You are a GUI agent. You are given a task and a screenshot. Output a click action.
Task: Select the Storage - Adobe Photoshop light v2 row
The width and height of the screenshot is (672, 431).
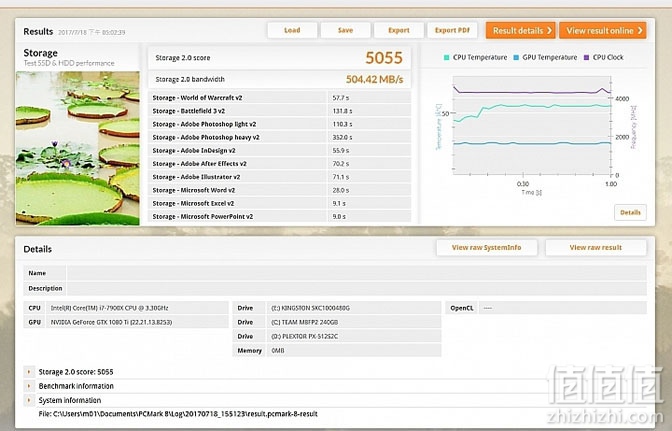(279, 124)
